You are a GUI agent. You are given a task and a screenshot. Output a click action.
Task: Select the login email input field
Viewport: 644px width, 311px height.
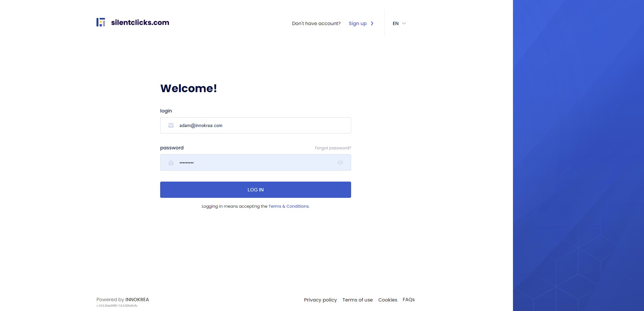(255, 125)
